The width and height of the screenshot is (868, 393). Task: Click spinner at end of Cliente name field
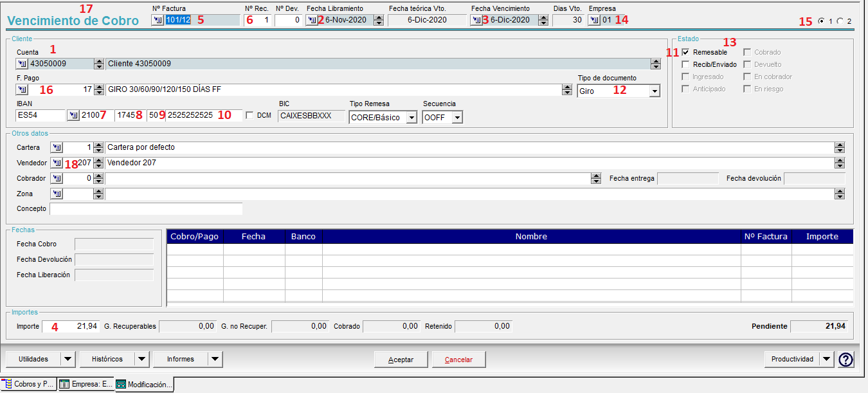(655, 64)
